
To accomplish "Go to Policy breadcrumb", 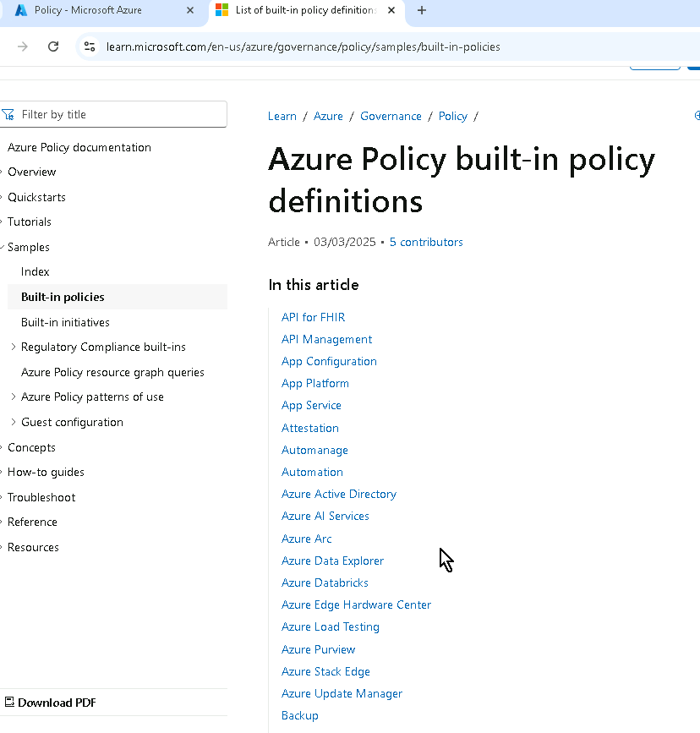I will [x=453, y=116].
